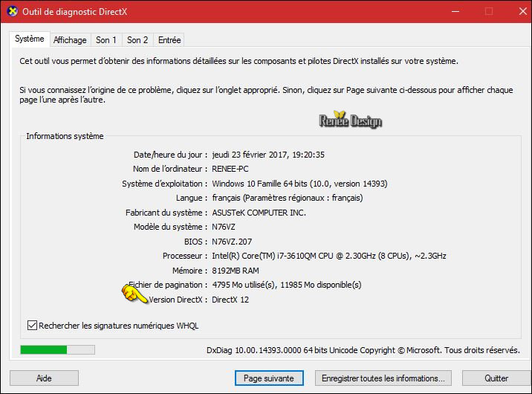Click the BIOS value N76VZ.207
Screen dimensions: 532x394
pyautogui.click(x=232, y=242)
